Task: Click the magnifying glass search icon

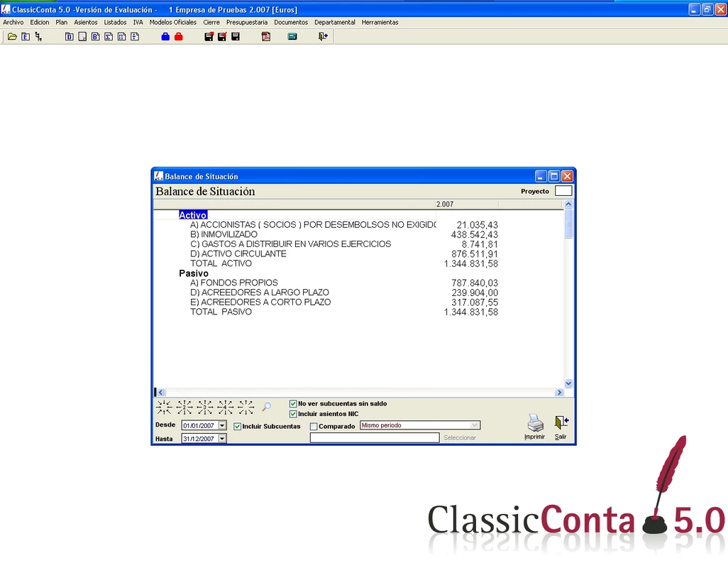Action: (x=267, y=408)
